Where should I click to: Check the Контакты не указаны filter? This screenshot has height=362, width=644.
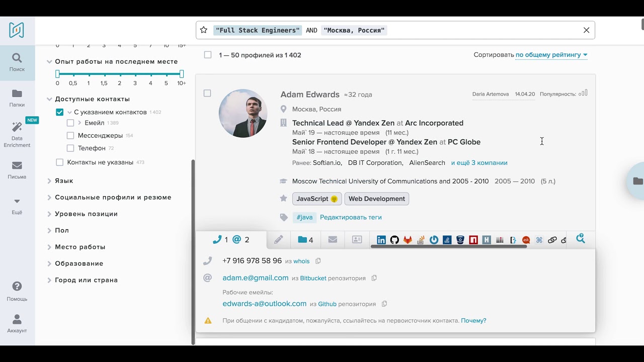tap(60, 162)
